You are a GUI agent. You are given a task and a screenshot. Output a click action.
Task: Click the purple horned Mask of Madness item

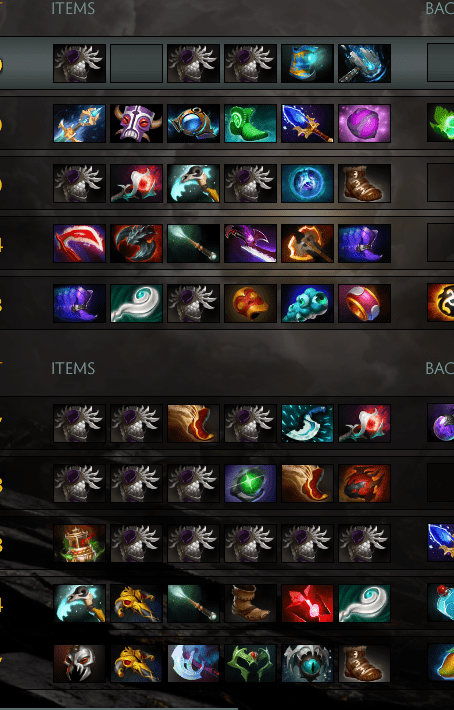point(136,124)
